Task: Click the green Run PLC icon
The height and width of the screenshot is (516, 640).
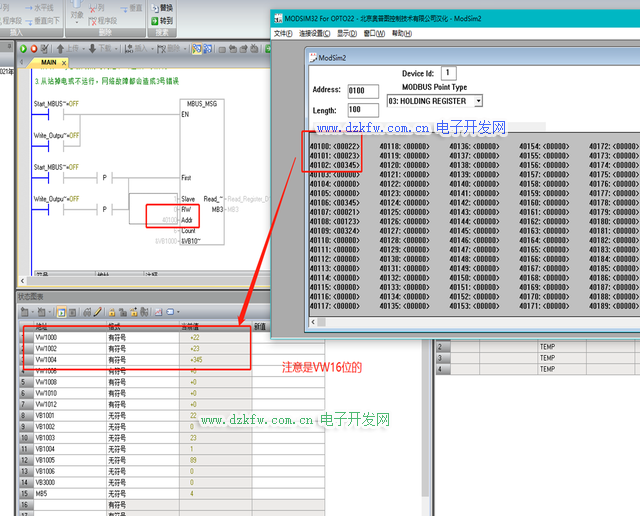Action: (24, 47)
